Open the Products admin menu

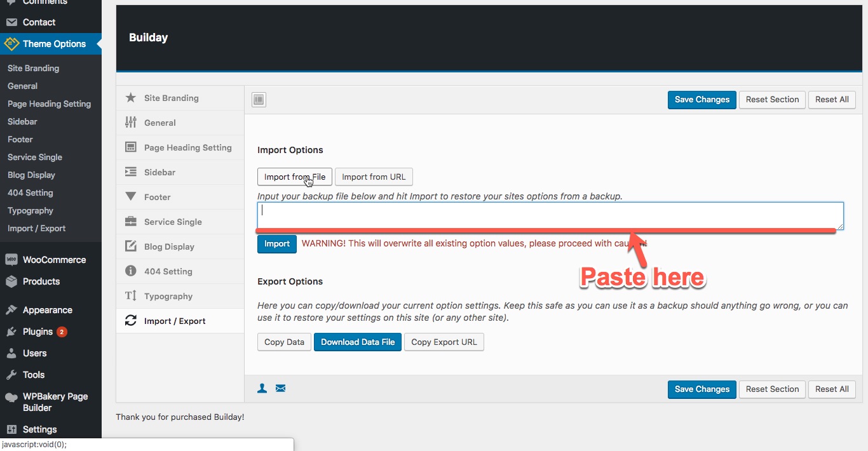click(51, 281)
